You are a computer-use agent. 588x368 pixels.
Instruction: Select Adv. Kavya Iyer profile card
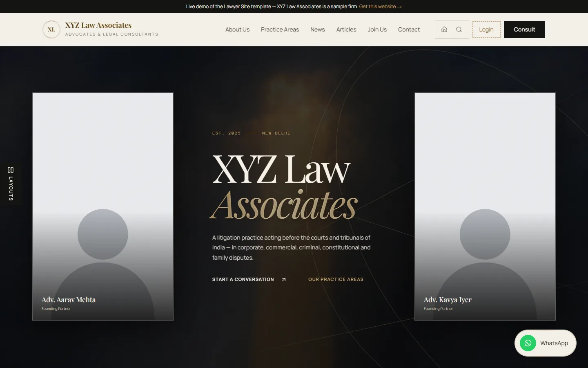(x=485, y=206)
